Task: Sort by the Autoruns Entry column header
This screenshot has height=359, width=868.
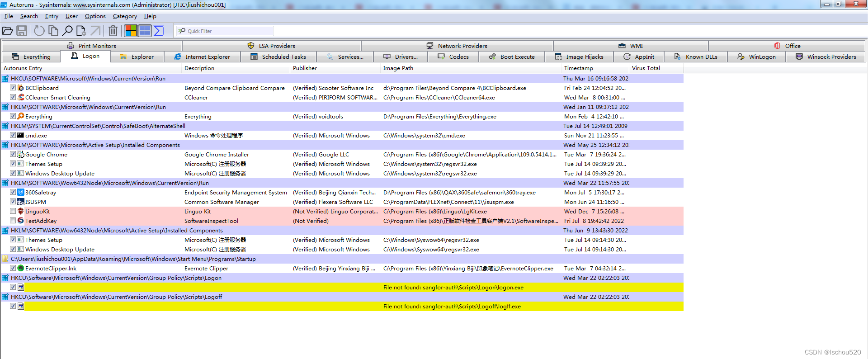Action: click(91, 68)
